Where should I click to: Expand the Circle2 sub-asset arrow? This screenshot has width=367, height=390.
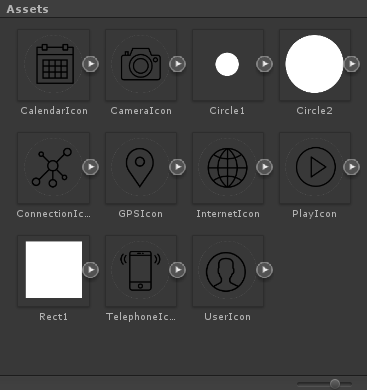351,64
